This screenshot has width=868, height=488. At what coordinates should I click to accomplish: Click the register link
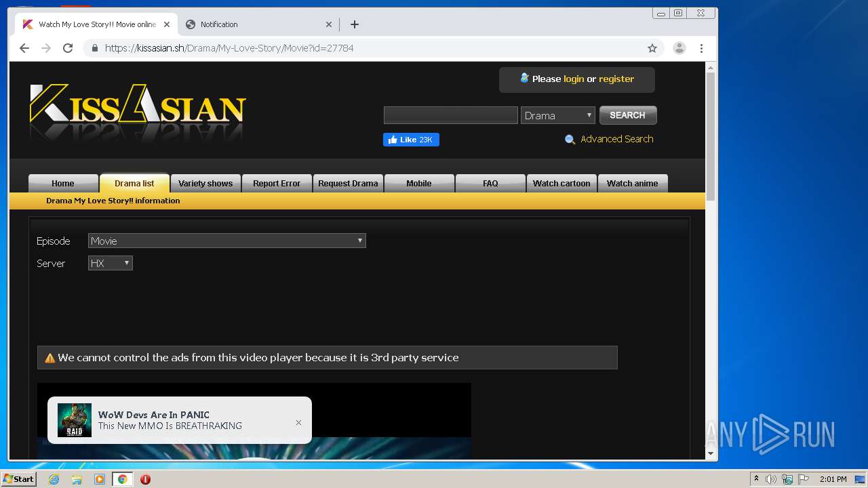pos(616,79)
